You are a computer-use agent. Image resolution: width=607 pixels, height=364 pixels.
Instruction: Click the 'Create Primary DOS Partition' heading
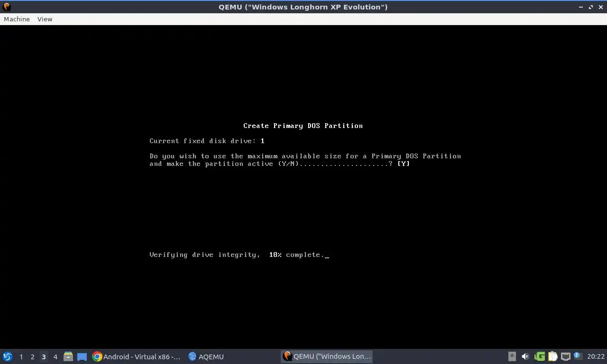tap(303, 126)
